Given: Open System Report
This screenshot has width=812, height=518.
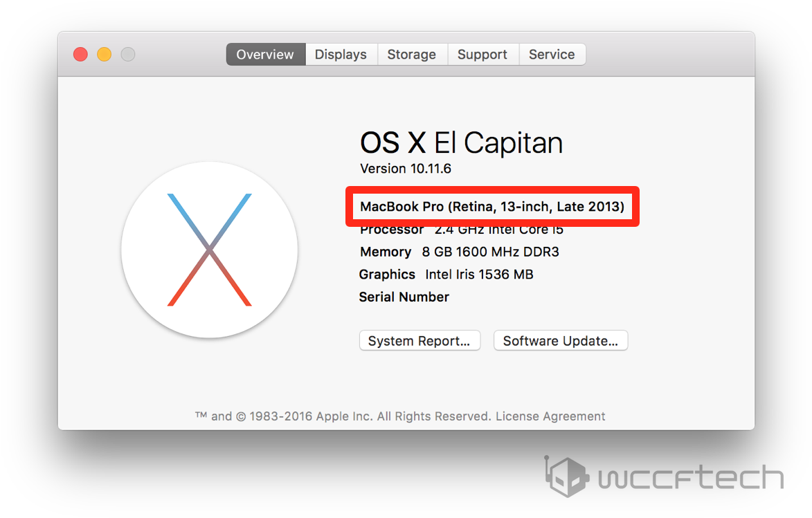Looking at the screenshot, I should click(419, 340).
